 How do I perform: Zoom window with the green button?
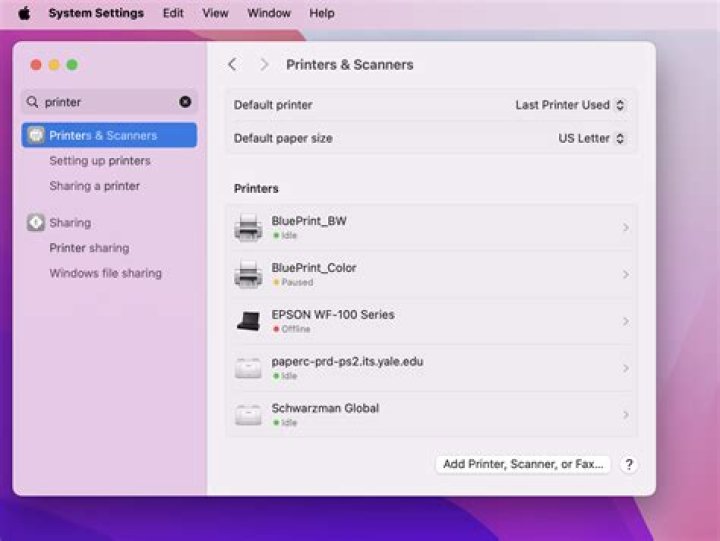(x=72, y=65)
